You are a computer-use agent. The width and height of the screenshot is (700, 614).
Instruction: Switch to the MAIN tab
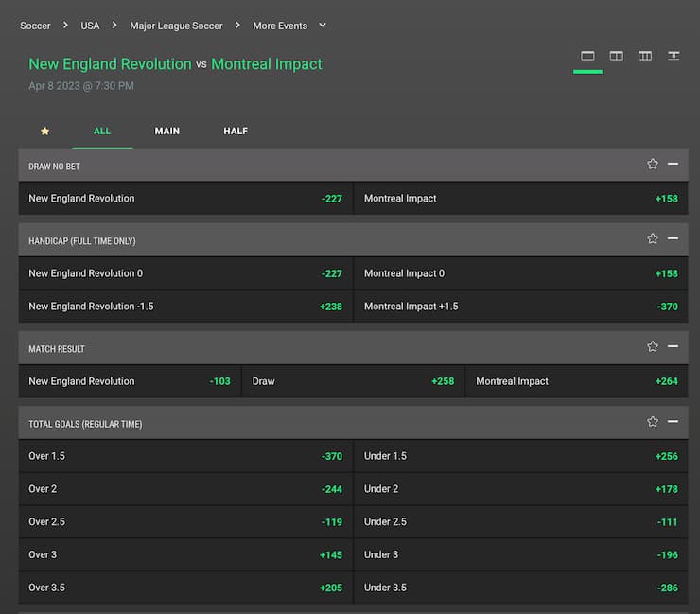click(x=167, y=131)
